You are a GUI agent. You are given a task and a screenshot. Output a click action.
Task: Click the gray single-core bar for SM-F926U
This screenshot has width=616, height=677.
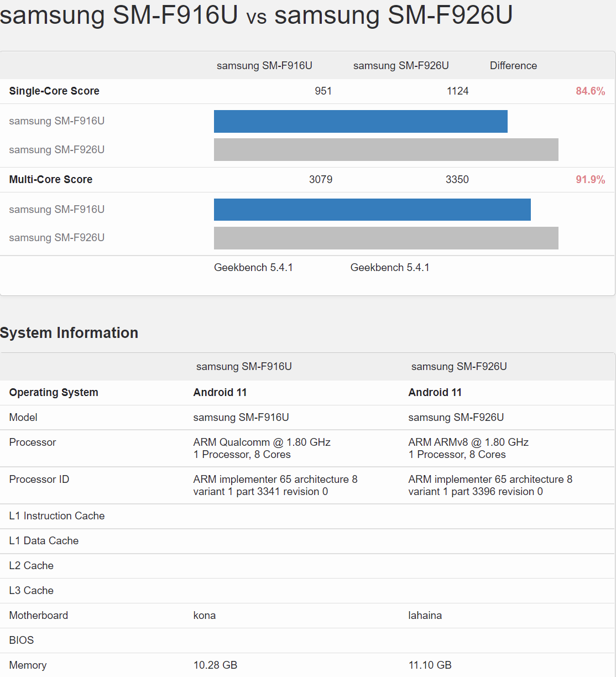click(386, 149)
